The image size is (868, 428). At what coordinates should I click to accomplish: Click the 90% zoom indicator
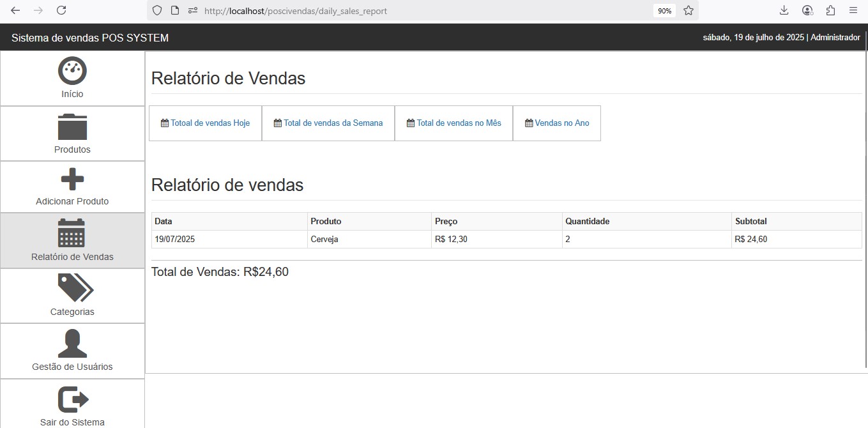[664, 10]
